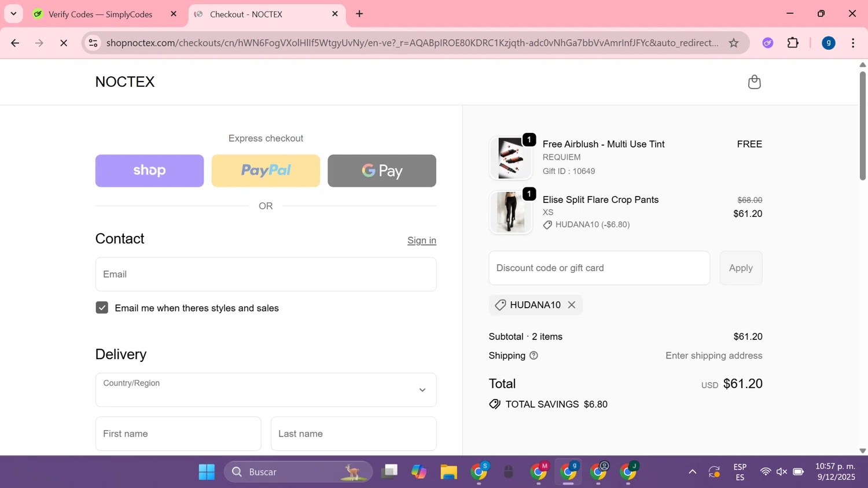Click the Sign in link
Viewport: 868px width, 488px height.
pyautogui.click(x=422, y=241)
